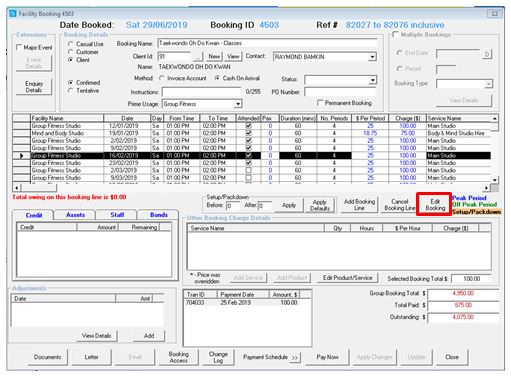Open the Contact dropdown showing RAYMOND BAMKIN
Image resolution: width=511 pixels, height=376 pixels.
click(372, 57)
